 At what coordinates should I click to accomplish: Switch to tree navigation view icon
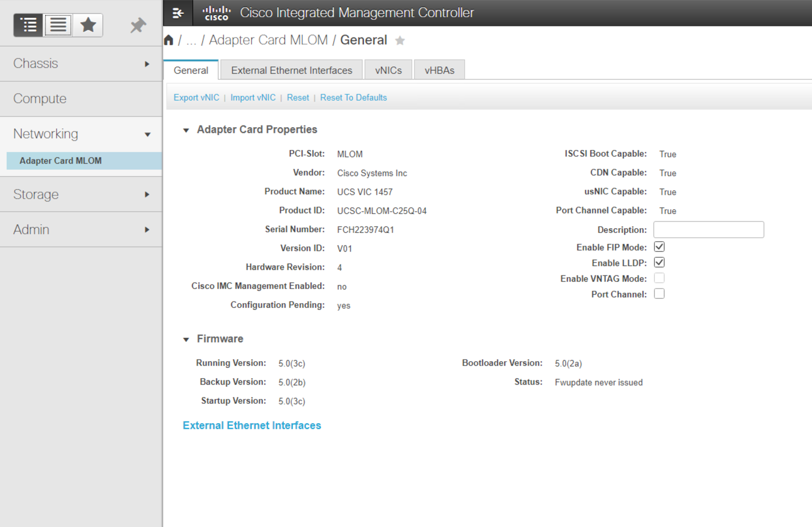point(28,25)
